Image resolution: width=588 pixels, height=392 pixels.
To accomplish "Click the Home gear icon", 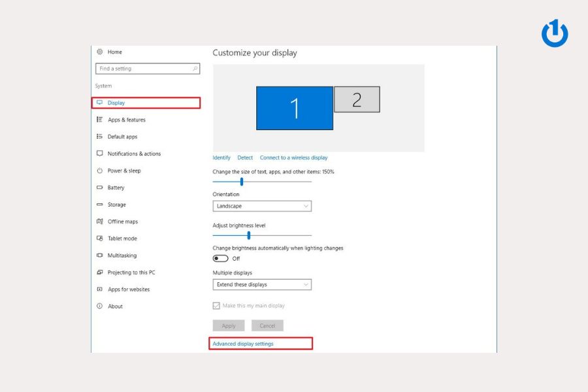I will (x=100, y=52).
